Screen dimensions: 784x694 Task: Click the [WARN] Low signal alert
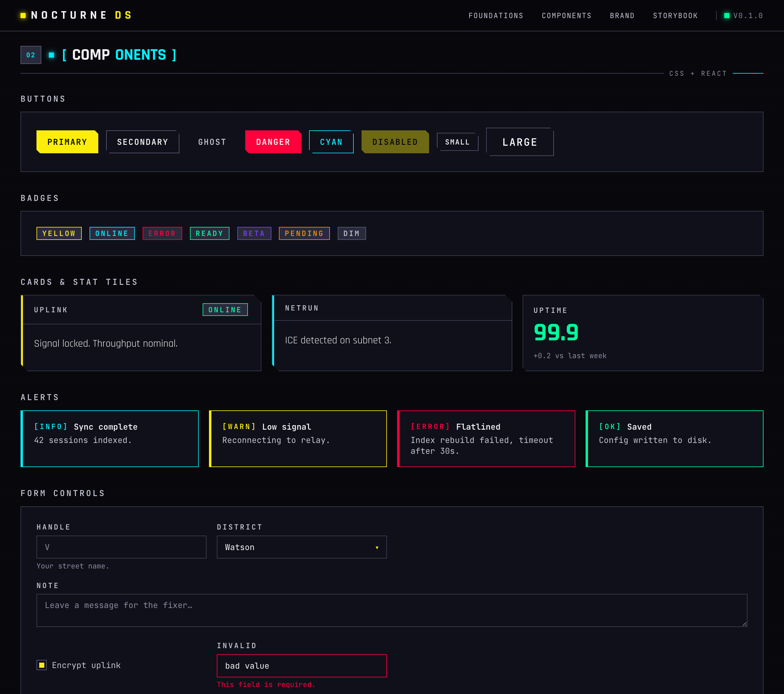click(x=298, y=439)
